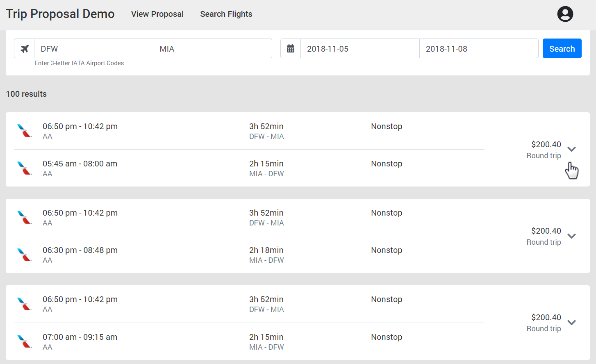Expand first result with 05:45 am return
Viewport: 596px width, 364px height.
(572, 149)
